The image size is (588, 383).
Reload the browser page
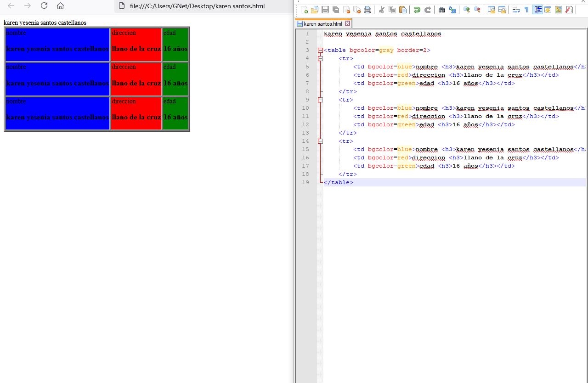tap(44, 6)
